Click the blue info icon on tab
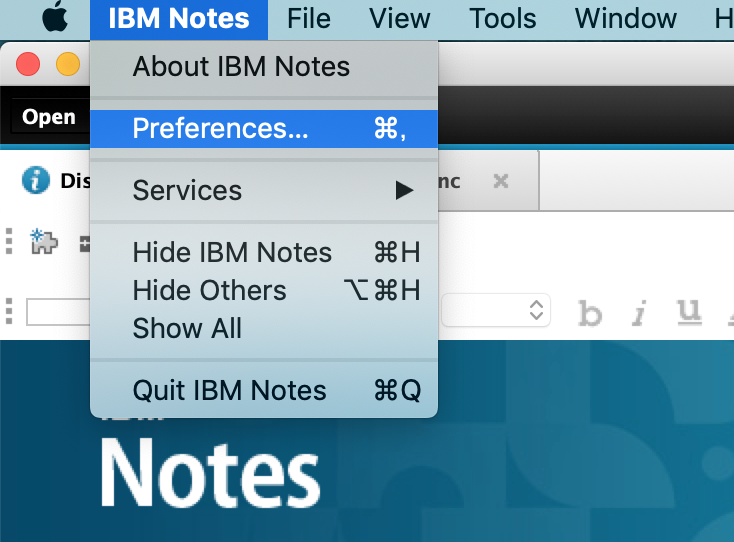The height and width of the screenshot is (542, 734). (36, 180)
